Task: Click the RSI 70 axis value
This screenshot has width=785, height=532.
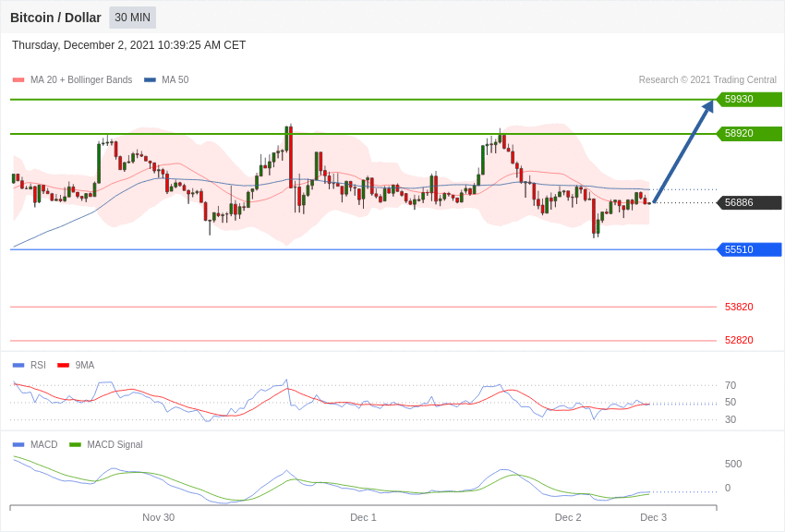Action: [x=731, y=385]
